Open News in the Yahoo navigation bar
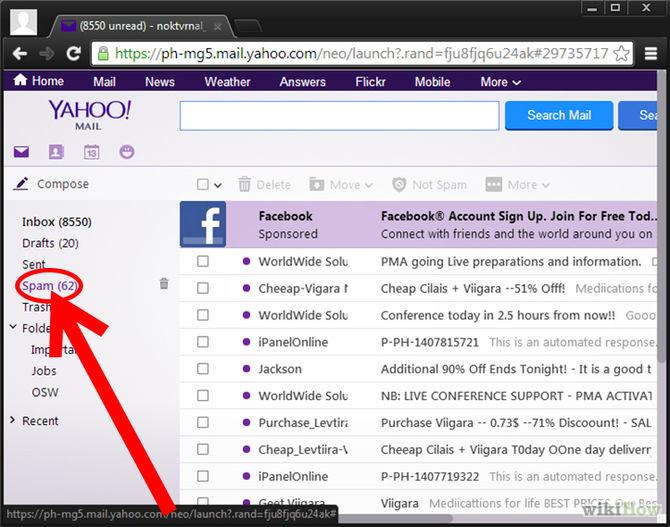Viewport: 670px width, 527px height. [x=160, y=82]
